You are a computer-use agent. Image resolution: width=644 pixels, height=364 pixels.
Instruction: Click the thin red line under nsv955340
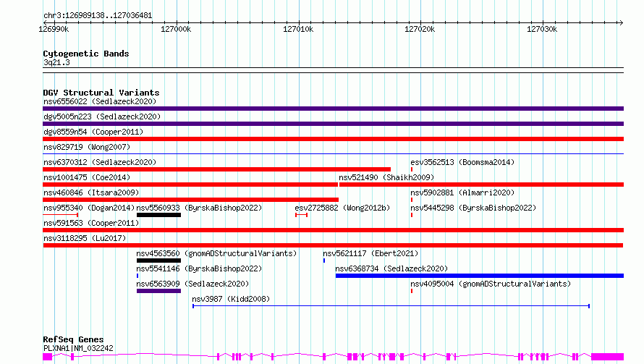pyautogui.click(x=60, y=215)
